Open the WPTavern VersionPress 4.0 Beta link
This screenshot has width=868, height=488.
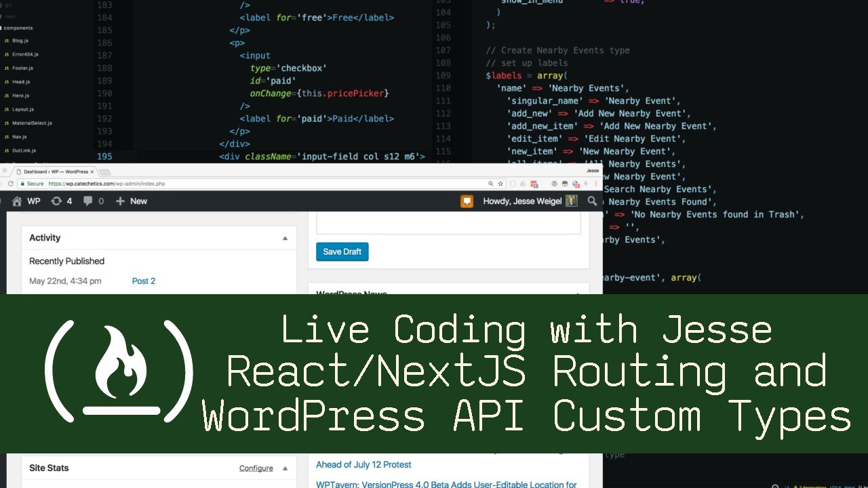446,484
